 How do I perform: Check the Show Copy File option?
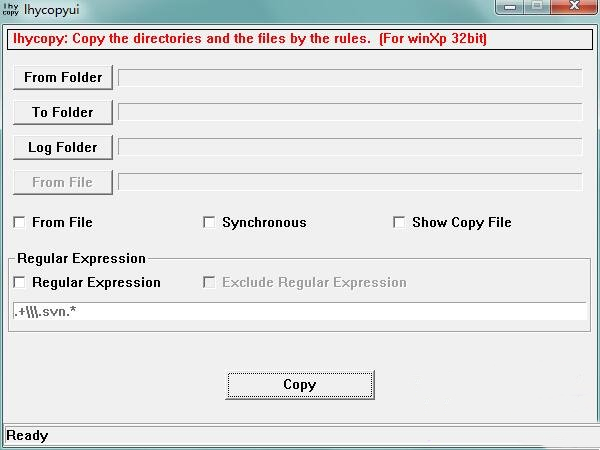click(399, 222)
